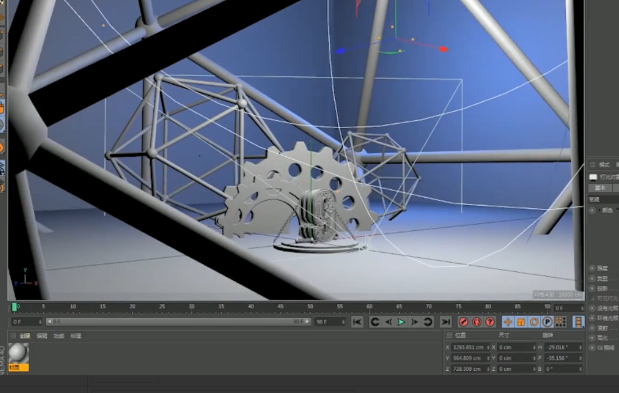The width and height of the screenshot is (619, 393).
Task: Click the 常规 section header in Attributes
Action: tap(604, 199)
